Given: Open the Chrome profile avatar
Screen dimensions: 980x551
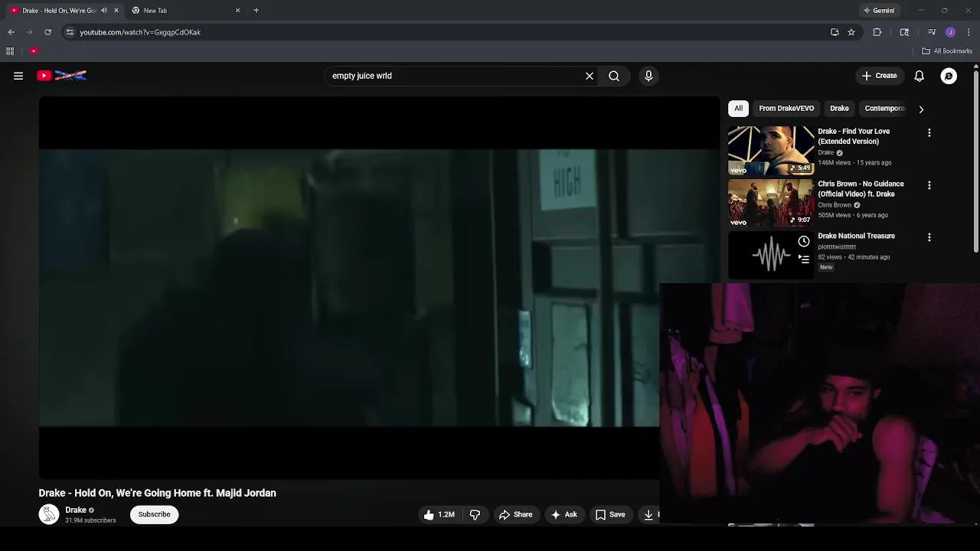Looking at the screenshot, I should 950,32.
